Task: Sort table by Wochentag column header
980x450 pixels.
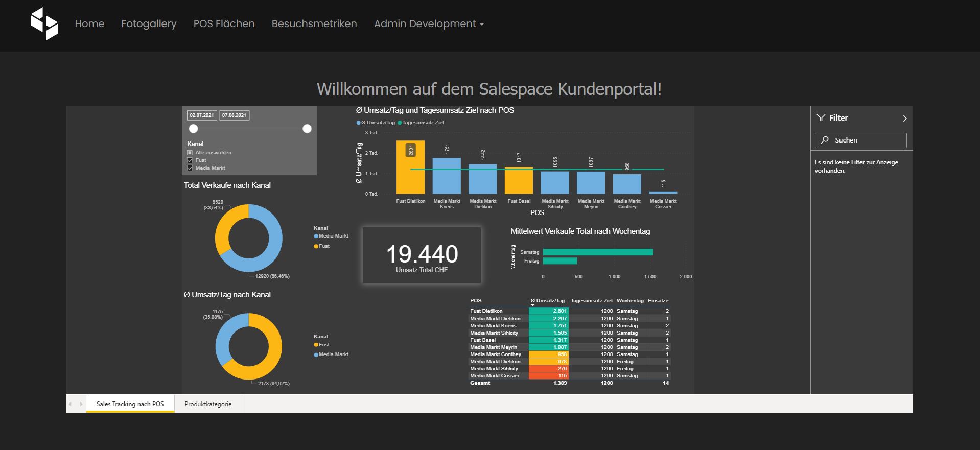Action: coord(630,301)
